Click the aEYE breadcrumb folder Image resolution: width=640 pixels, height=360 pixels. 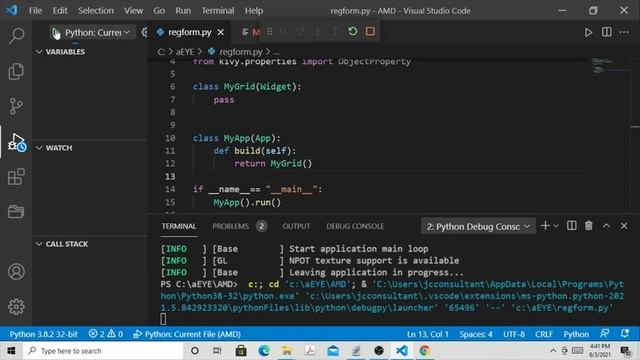point(185,52)
